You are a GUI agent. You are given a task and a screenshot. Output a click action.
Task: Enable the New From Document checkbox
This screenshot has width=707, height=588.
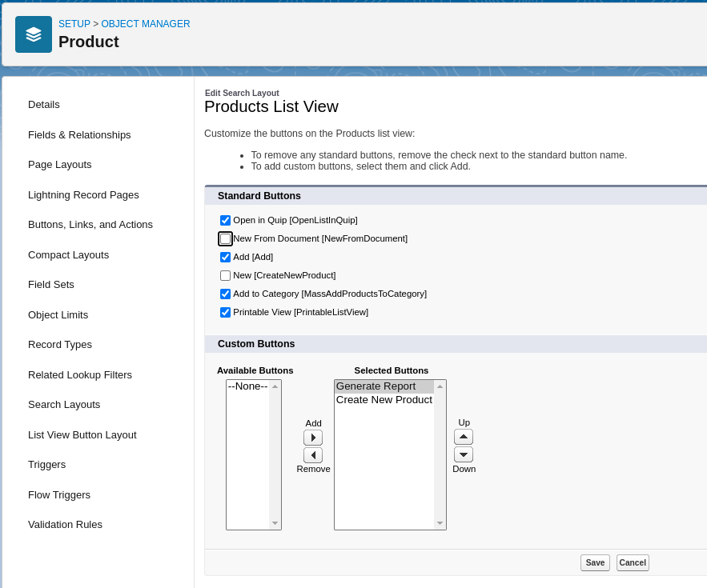click(225, 238)
